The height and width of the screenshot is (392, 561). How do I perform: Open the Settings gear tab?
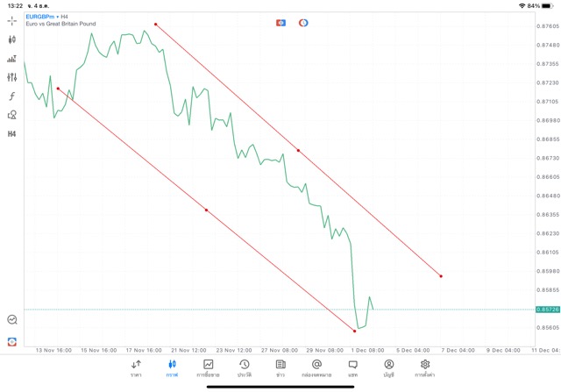tap(425, 368)
